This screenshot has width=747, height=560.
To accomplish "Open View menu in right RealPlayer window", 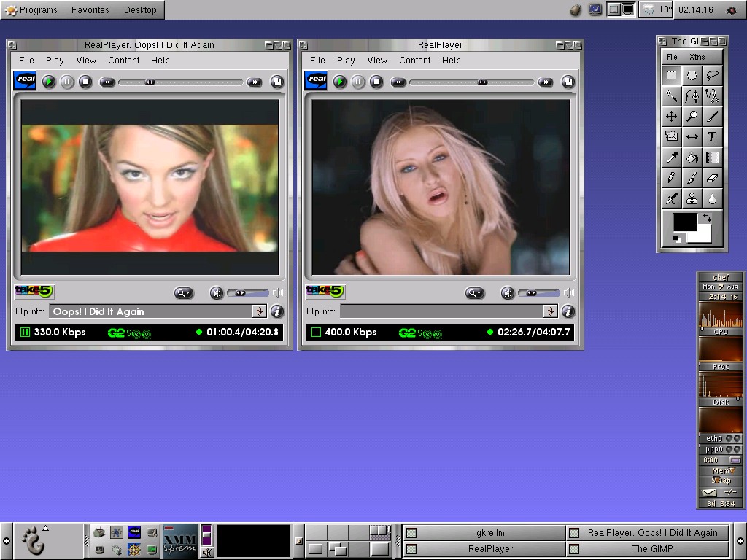I will [377, 60].
